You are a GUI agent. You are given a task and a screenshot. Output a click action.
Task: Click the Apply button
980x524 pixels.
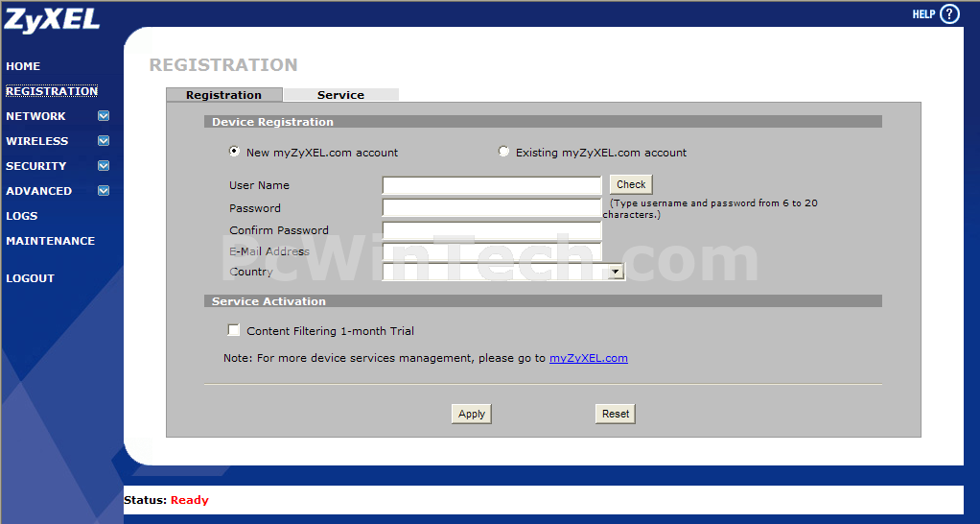pyautogui.click(x=471, y=414)
